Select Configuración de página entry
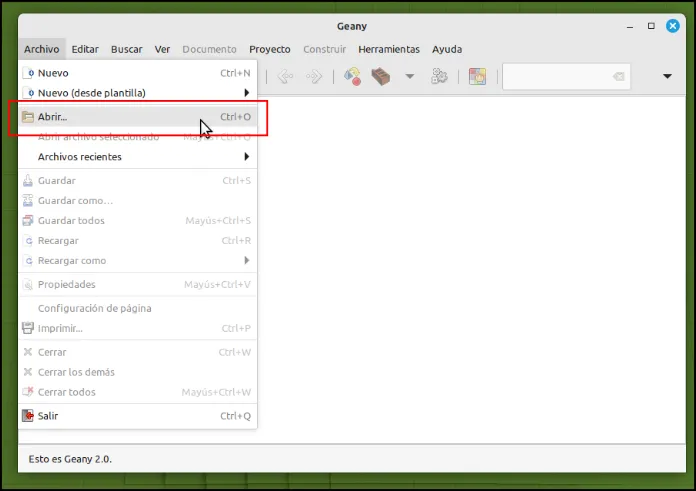696x491 pixels. click(138, 308)
